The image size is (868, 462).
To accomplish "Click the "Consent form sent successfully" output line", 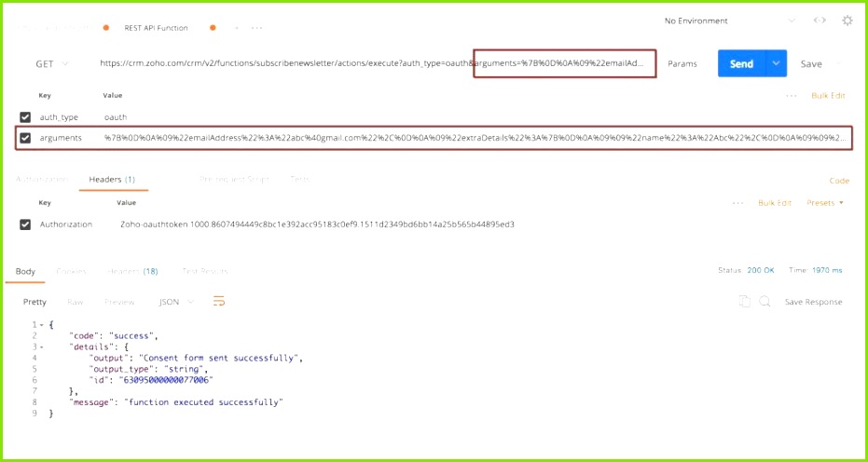I will [196, 358].
